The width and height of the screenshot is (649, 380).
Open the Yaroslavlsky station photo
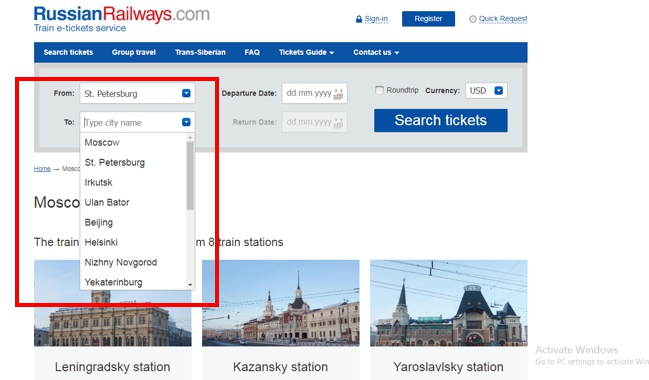pyautogui.click(x=449, y=303)
